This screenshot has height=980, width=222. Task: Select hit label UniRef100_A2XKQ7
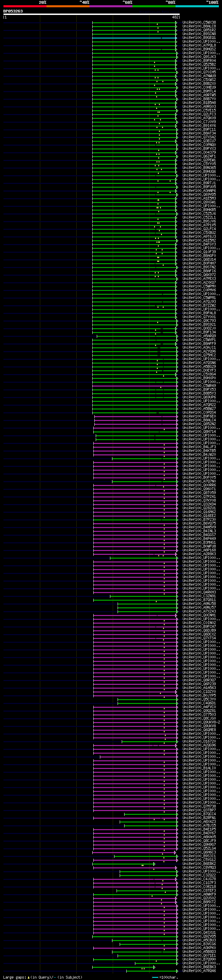pyautogui.click(x=199, y=283)
